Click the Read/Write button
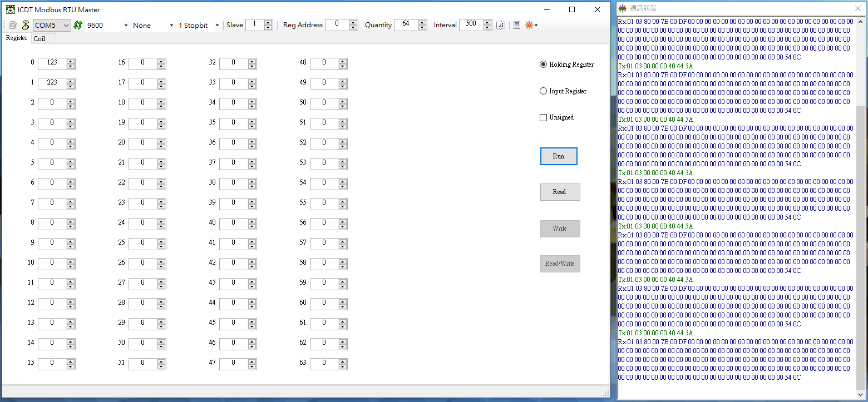This screenshot has height=402, width=868. [560, 264]
